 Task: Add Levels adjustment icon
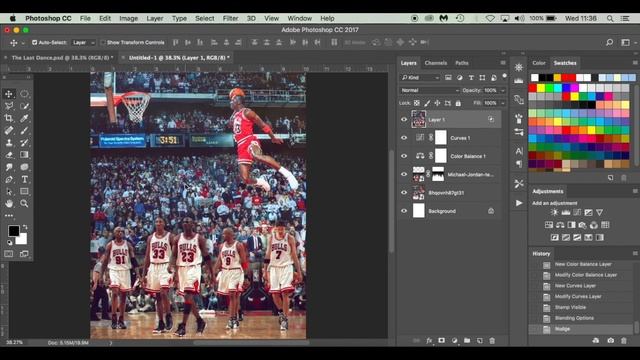566,212
